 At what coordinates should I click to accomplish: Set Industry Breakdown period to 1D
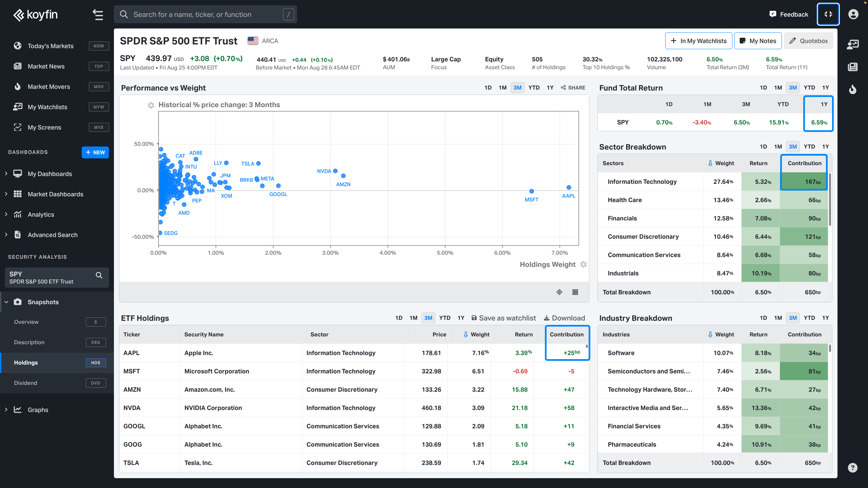pos(763,318)
